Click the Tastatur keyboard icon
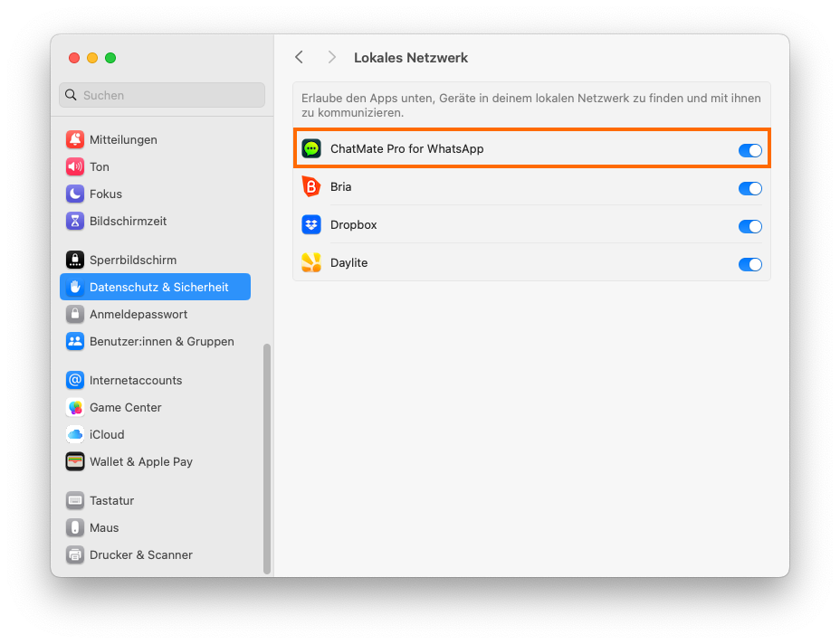This screenshot has height=644, width=840. point(75,500)
